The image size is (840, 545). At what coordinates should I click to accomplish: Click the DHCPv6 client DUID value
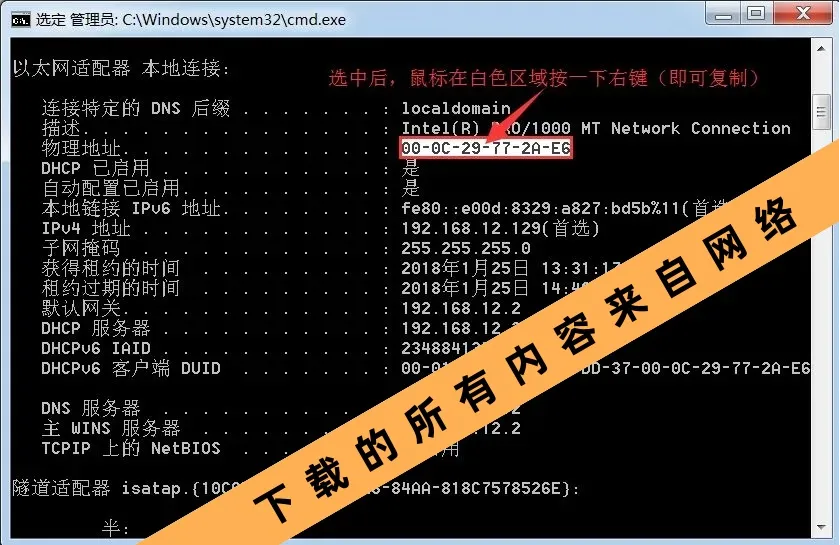tap(605, 368)
